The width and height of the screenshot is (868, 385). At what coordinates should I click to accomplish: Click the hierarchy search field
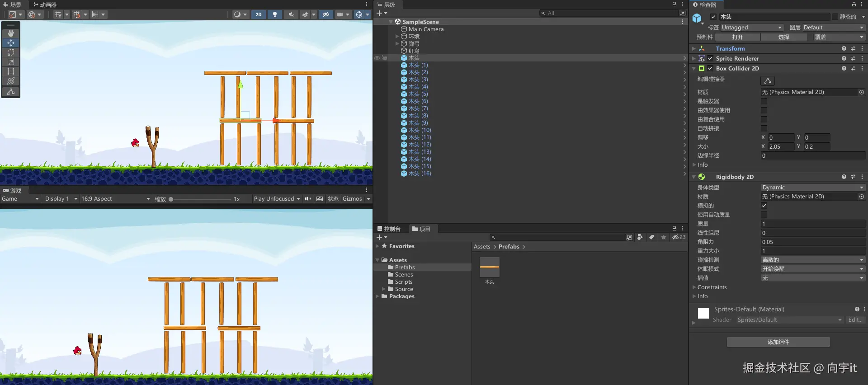click(608, 13)
